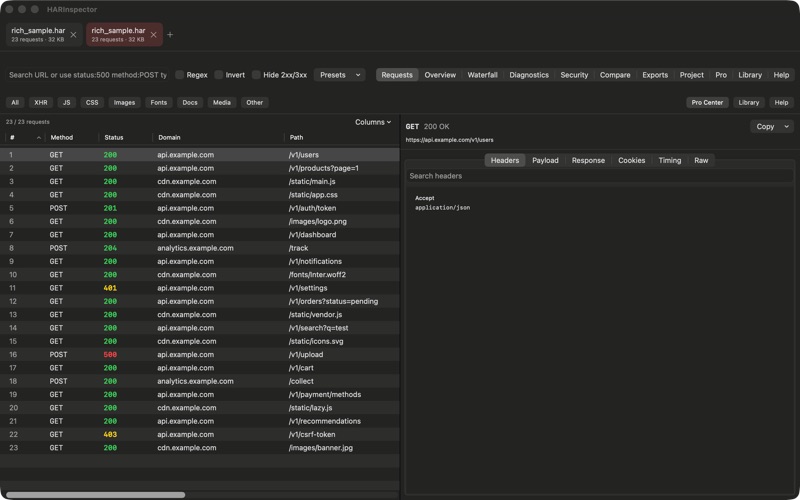Open the Project view
This screenshot has width=800, height=500.
pos(691,75)
